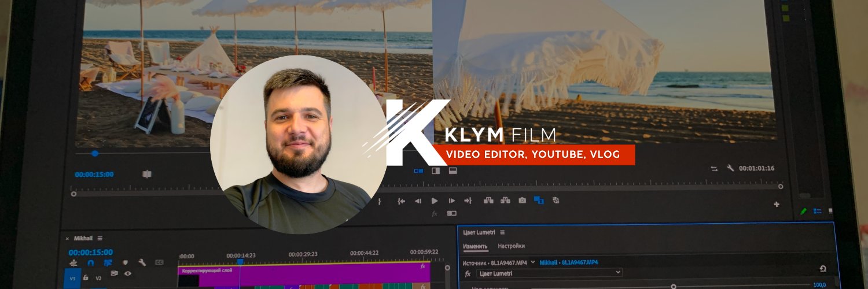This screenshot has height=289, width=868.
Task: Toggle track output eye icon
Action: click(x=127, y=274)
